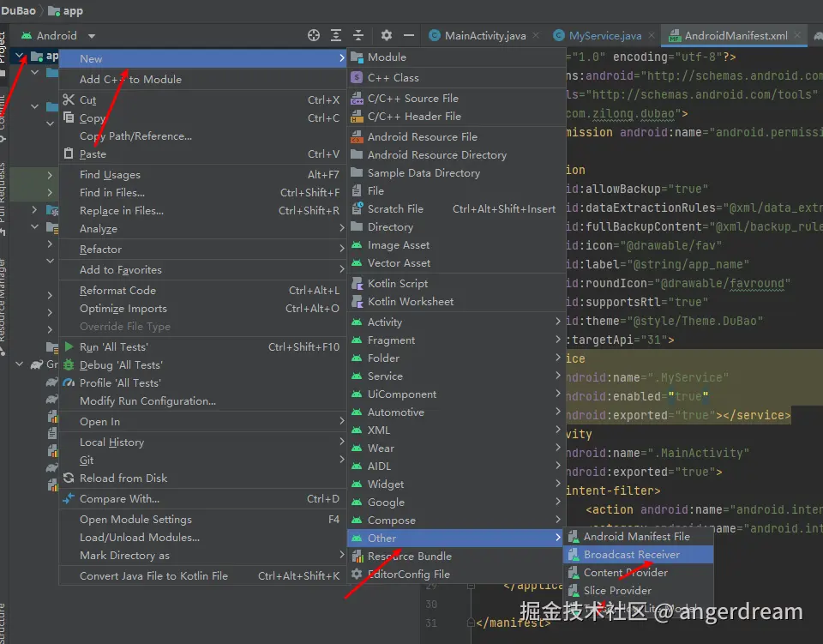Choose Replace in Files... entry
The height and width of the screenshot is (644, 823).
pos(202,210)
